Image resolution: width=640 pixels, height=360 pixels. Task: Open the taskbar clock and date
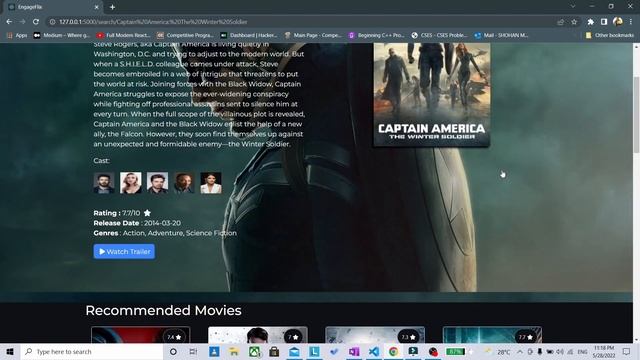(x=604, y=351)
